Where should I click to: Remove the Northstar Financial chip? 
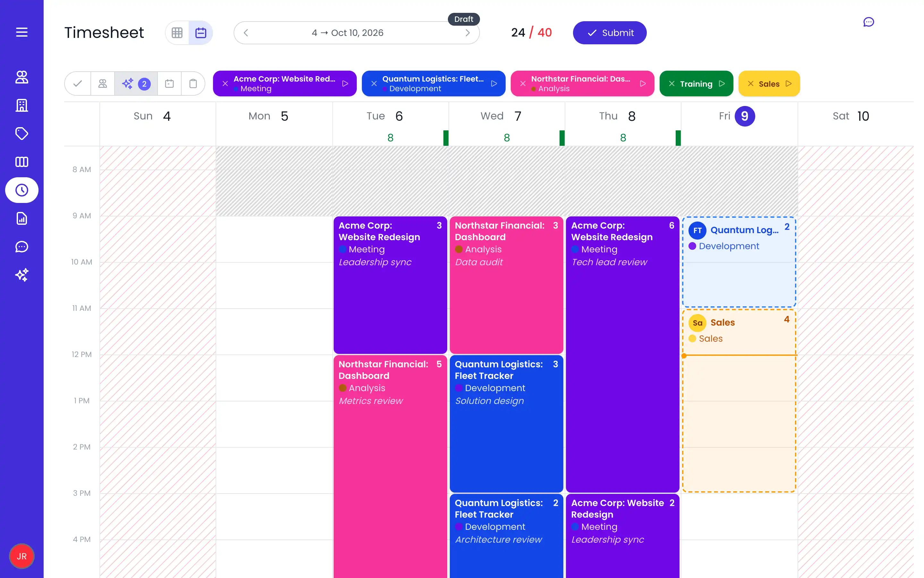(523, 84)
